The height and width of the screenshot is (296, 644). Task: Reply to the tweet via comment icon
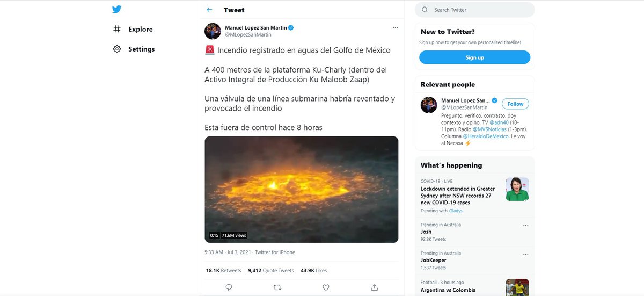coord(229,287)
